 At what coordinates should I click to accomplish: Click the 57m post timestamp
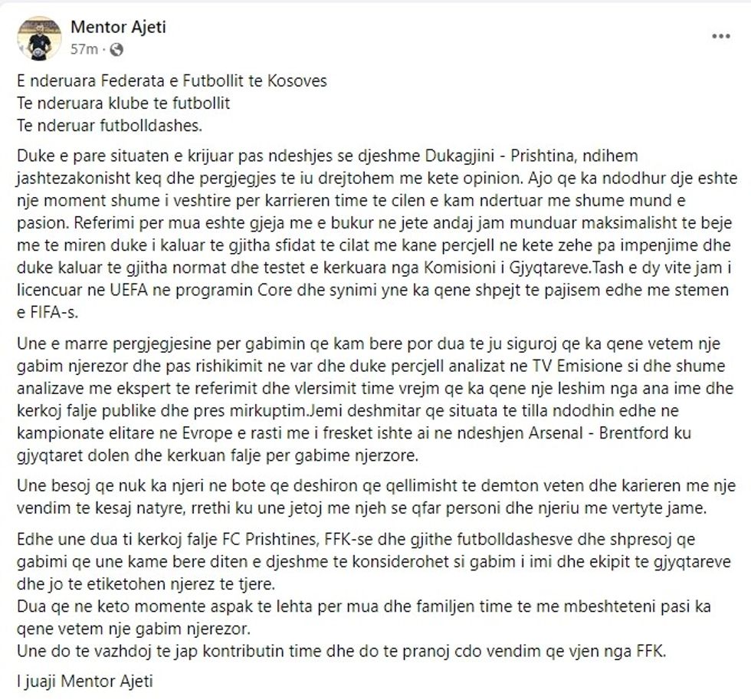[x=84, y=50]
